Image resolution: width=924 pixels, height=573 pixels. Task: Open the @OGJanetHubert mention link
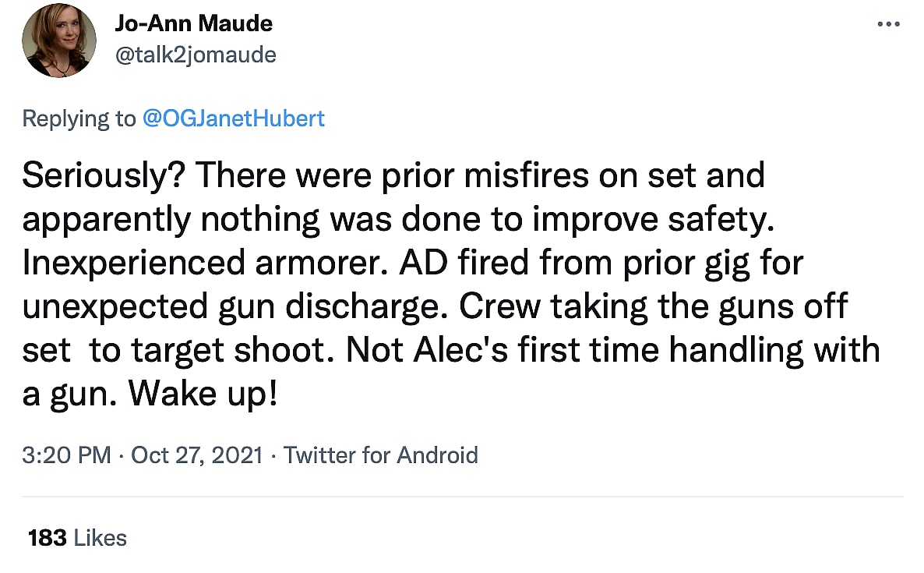234,118
